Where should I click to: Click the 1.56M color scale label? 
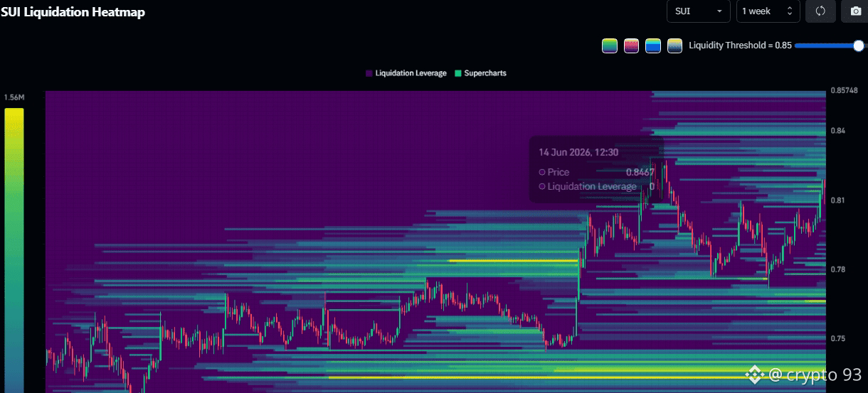click(x=14, y=97)
